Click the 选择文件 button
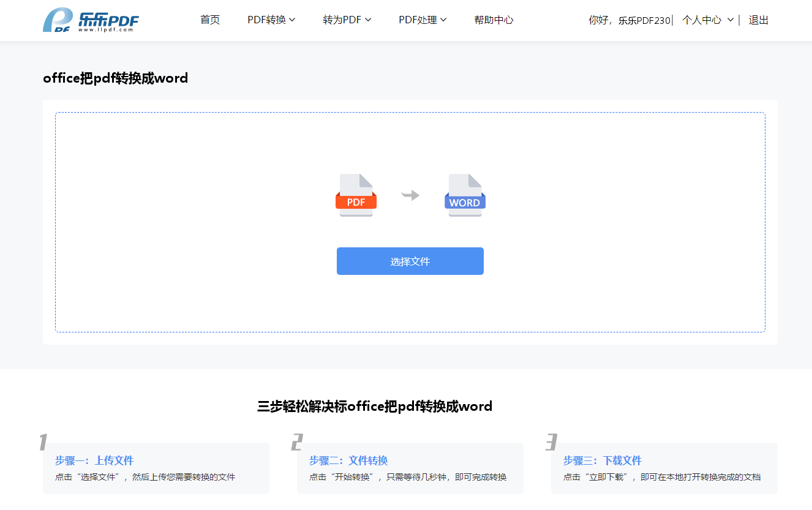812x510 pixels. (410, 261)
